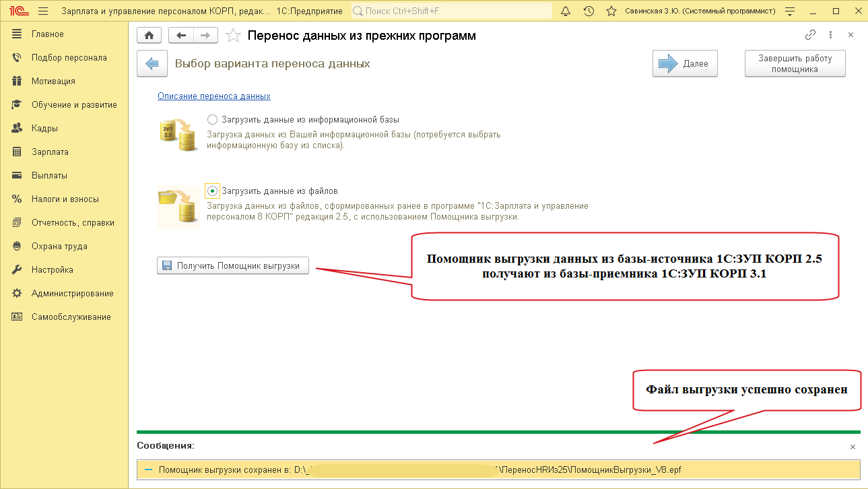Viewport: 868px width, 489px height.
Task: Open the Описание переноса данных link
Action: pos(214,96)
